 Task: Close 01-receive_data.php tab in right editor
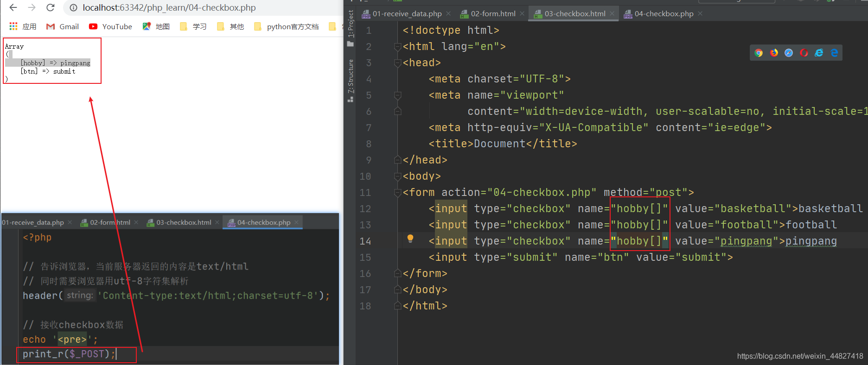click(448, 14)
